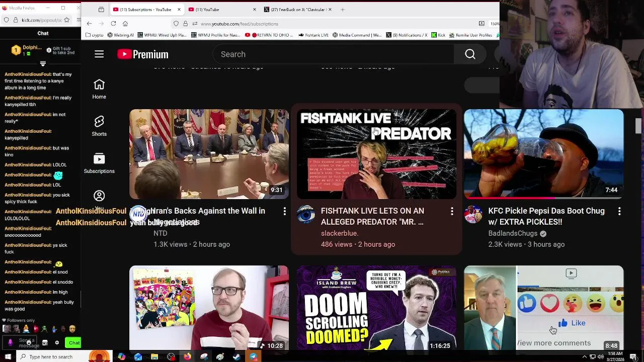Open the Doom Scrolling Doomed video thumbnail
644x362 pixels.
click(x=376, y=308)
